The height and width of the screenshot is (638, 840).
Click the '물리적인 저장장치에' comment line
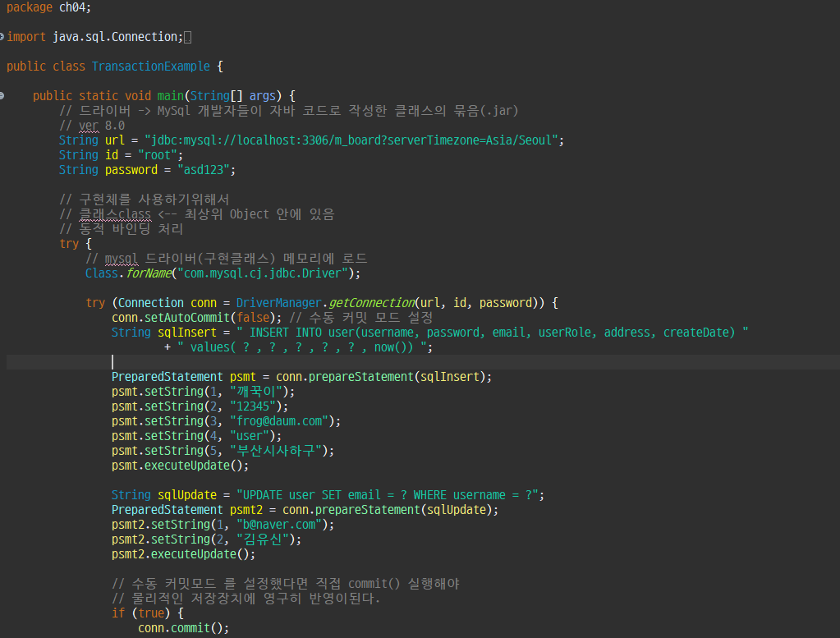coord(246,599)
